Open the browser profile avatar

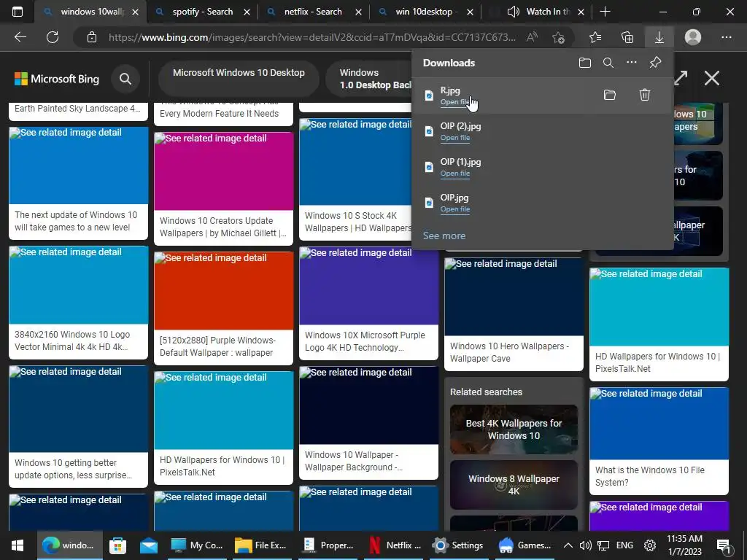693,37
